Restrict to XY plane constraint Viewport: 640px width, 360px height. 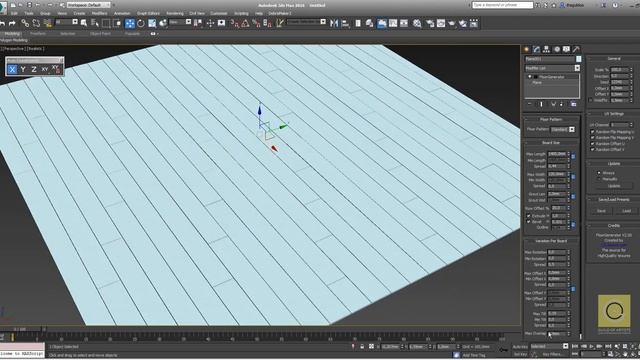tap(45, 69)
